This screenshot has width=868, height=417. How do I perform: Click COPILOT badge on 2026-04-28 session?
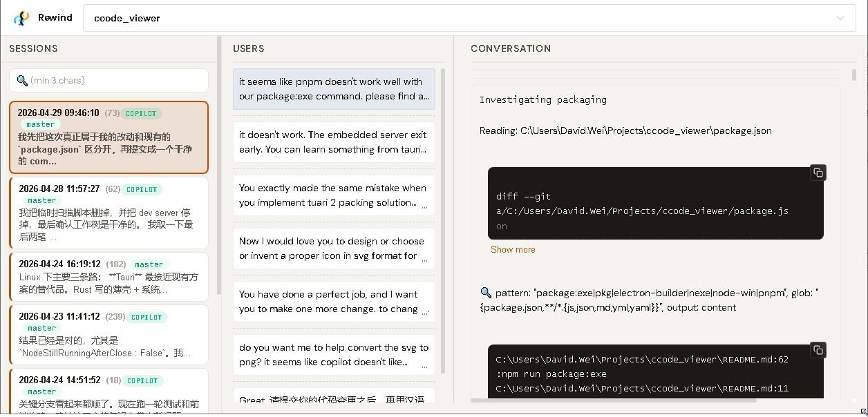click(x=142, y=189)
